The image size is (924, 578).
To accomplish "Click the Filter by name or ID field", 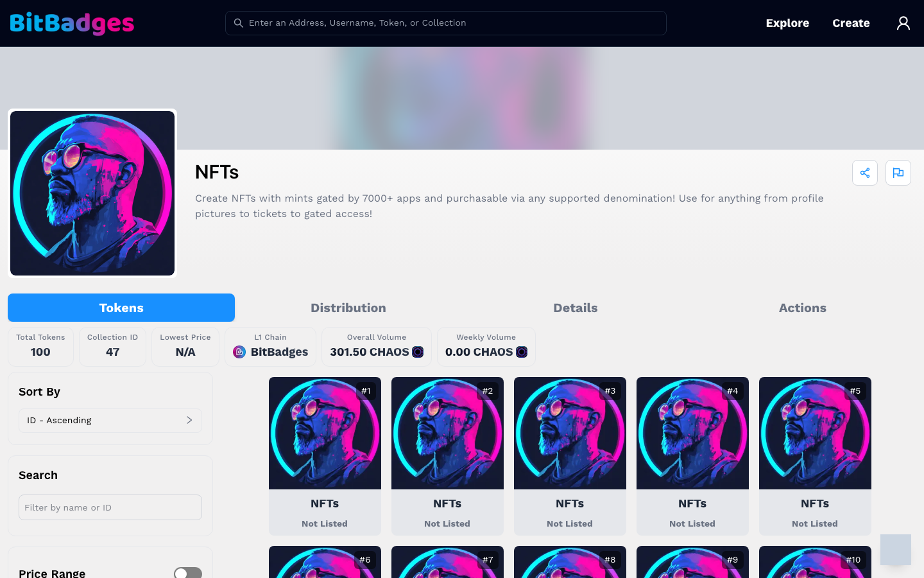I will (x=110, y=507).
